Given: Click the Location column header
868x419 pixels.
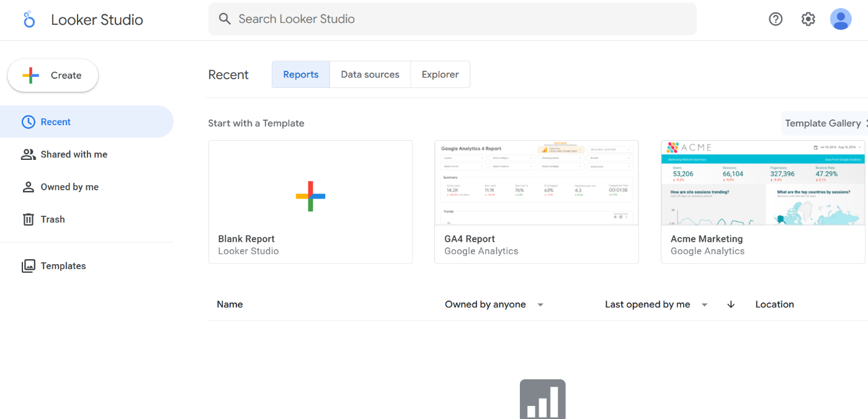Looking at the screenshot, I should pyautogui.click(x=775, y=304).
